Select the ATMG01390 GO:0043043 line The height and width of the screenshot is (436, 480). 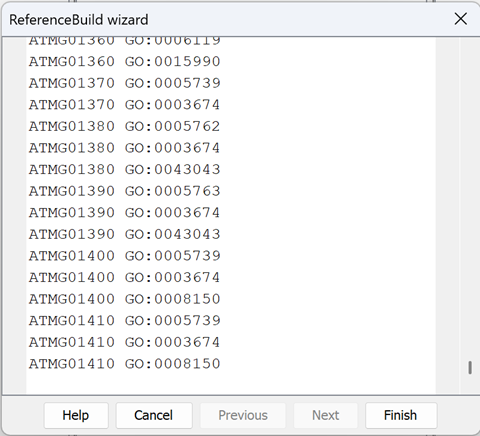(x=124, y=234)
